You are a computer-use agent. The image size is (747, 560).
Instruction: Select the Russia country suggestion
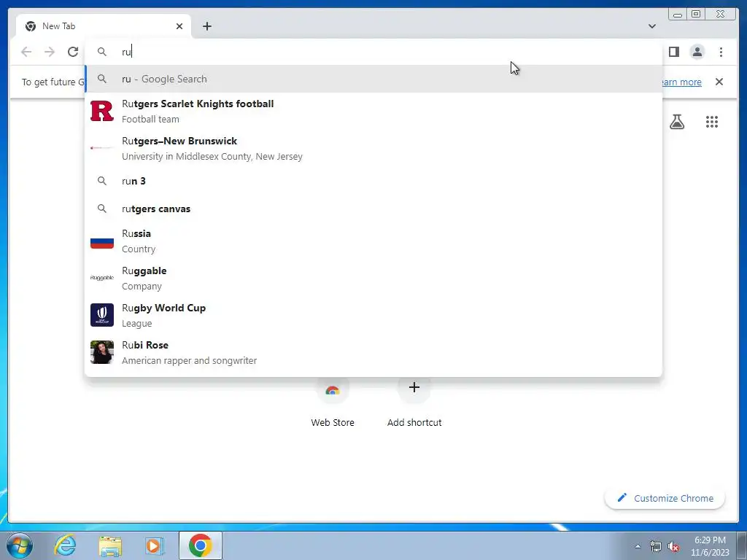point(373,241)
